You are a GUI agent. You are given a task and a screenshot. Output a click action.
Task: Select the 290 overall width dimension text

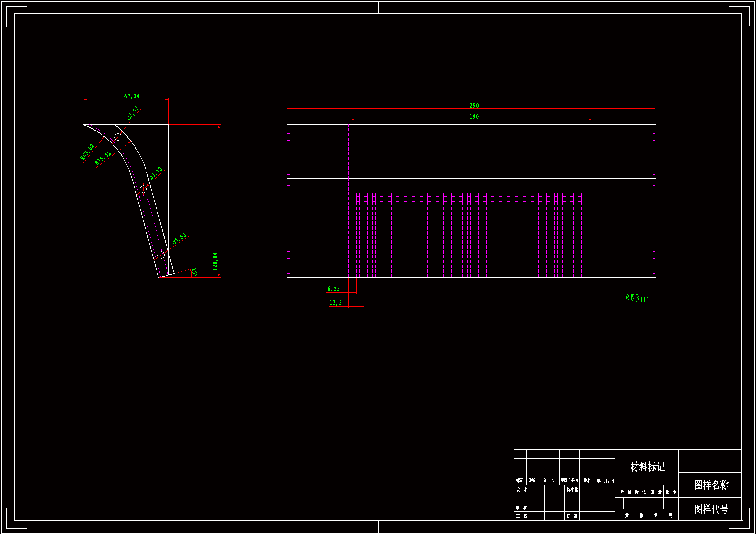click(474, 105)
